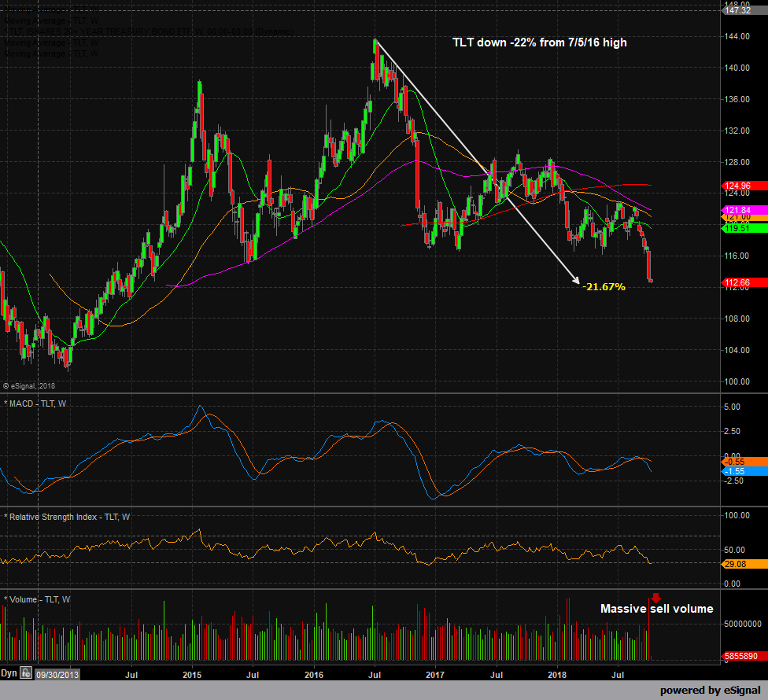Click the orange -0.55 MACD value tag
The height and width of the screenshot is (700, 768).
pyautogui.click(x=744, y=462)
